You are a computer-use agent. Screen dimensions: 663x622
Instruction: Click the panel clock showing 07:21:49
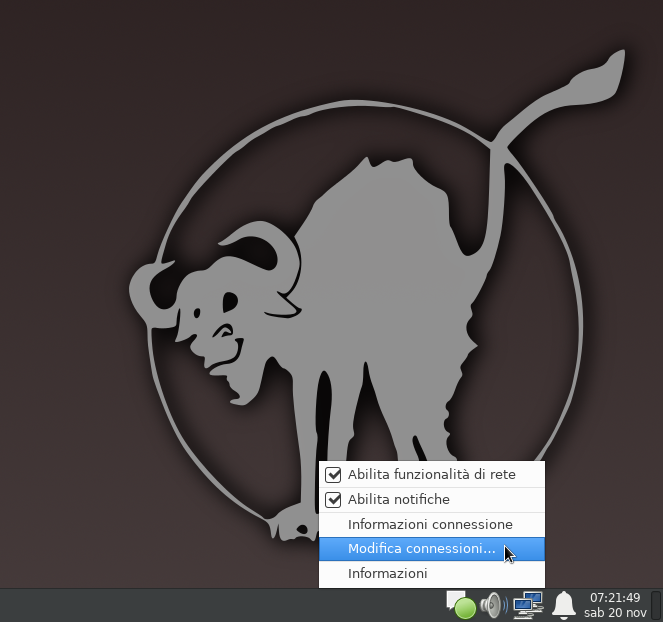[615, 605]
